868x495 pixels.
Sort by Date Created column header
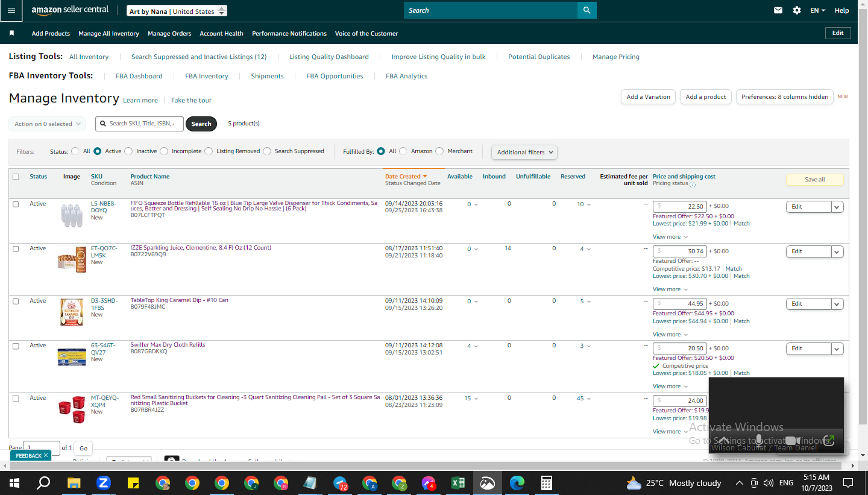(x=406, y=177)
